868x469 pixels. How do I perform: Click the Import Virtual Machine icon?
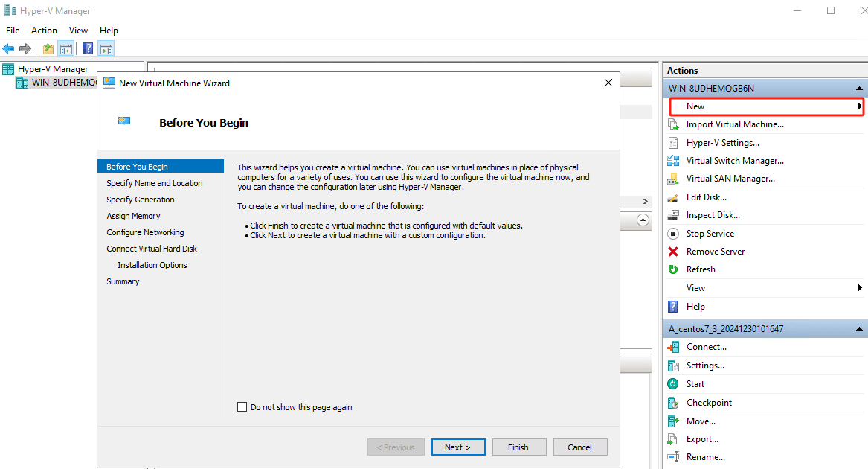click(673, 124)
